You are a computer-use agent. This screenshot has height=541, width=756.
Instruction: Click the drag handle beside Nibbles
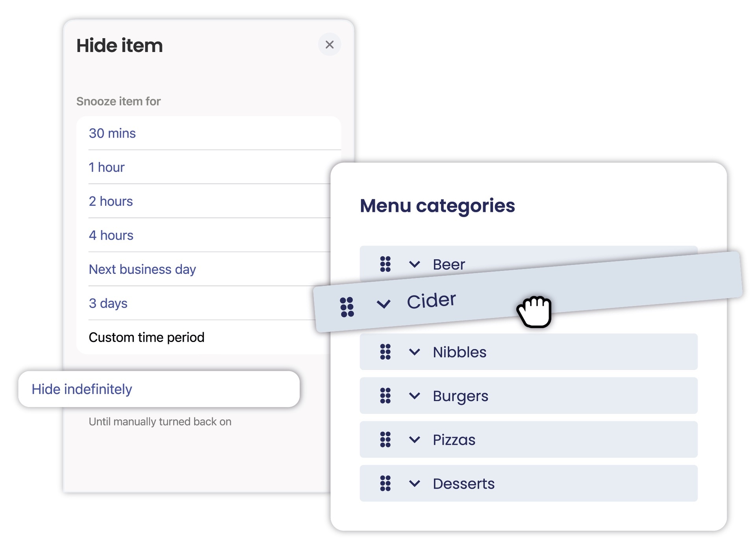tap(385, 352)
